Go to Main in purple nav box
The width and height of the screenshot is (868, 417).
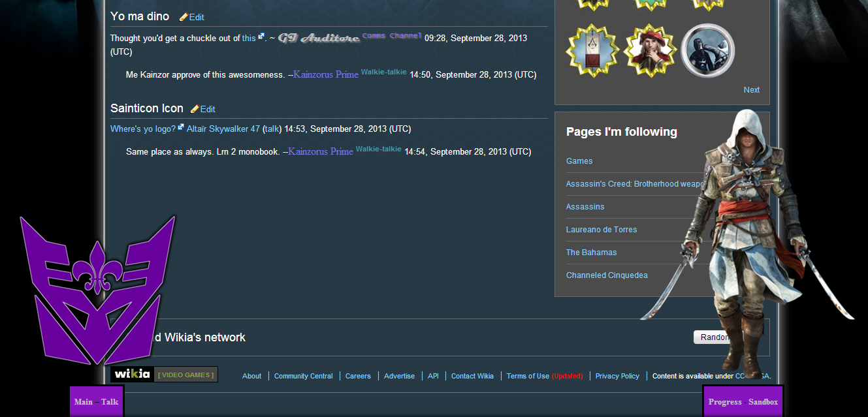[x=83, y=402]
